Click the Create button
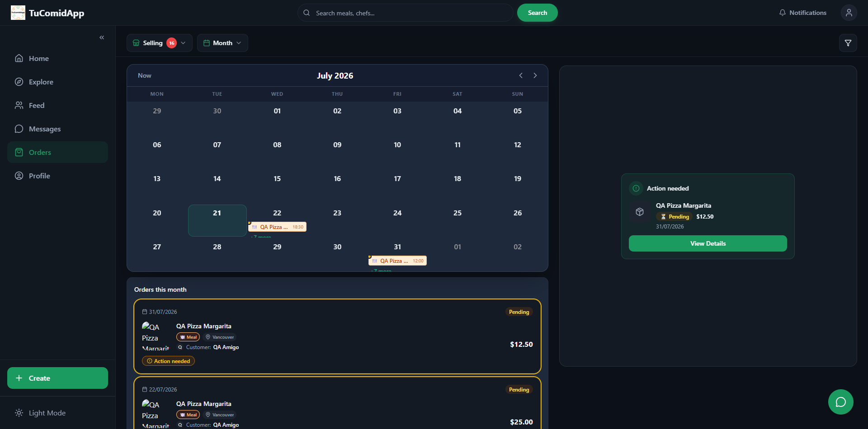This screenshot has width=868, height=429. (57, 378)
